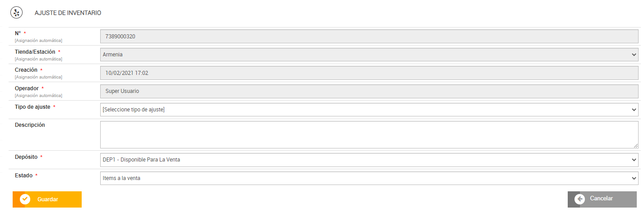Expand the Tienda/Estación dropdown showing Armenia
Viewport: 644px width, 222px height.
(x=369, y=55)
